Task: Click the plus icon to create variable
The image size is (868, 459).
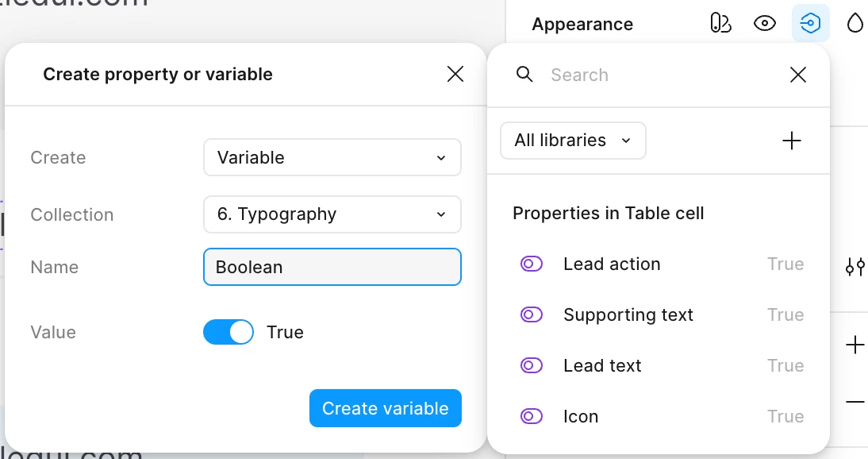Action: coord(791,141)
